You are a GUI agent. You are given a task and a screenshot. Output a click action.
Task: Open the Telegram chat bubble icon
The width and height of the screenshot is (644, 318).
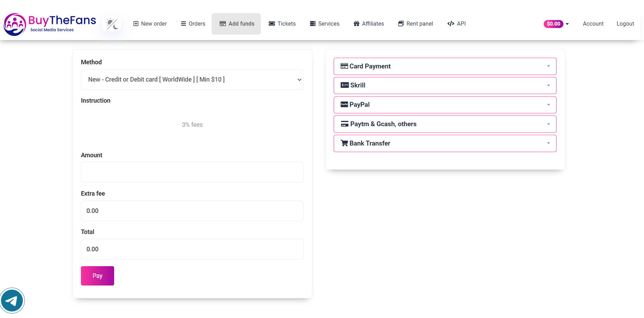[x=12, y=301]
